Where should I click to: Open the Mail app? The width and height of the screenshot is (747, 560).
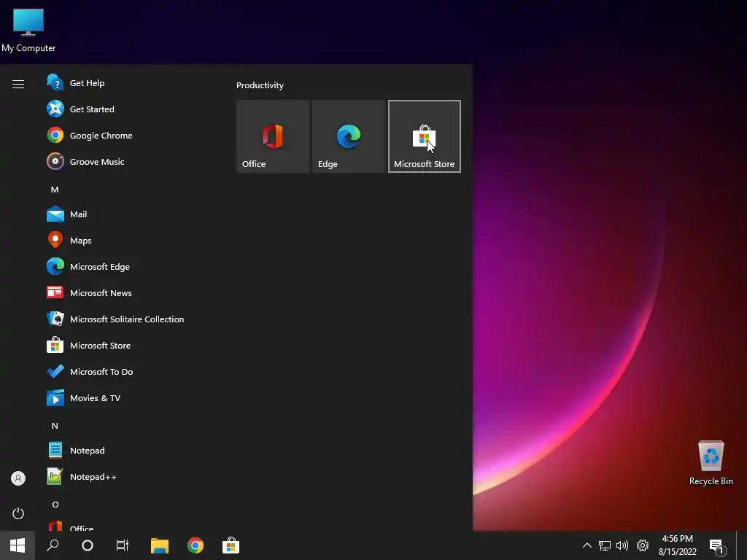(128, 214)
